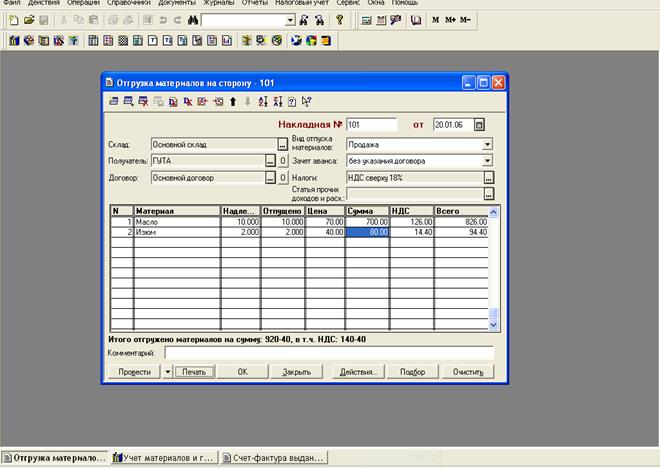Expand the main toolbar search combo box

(290, 20)
